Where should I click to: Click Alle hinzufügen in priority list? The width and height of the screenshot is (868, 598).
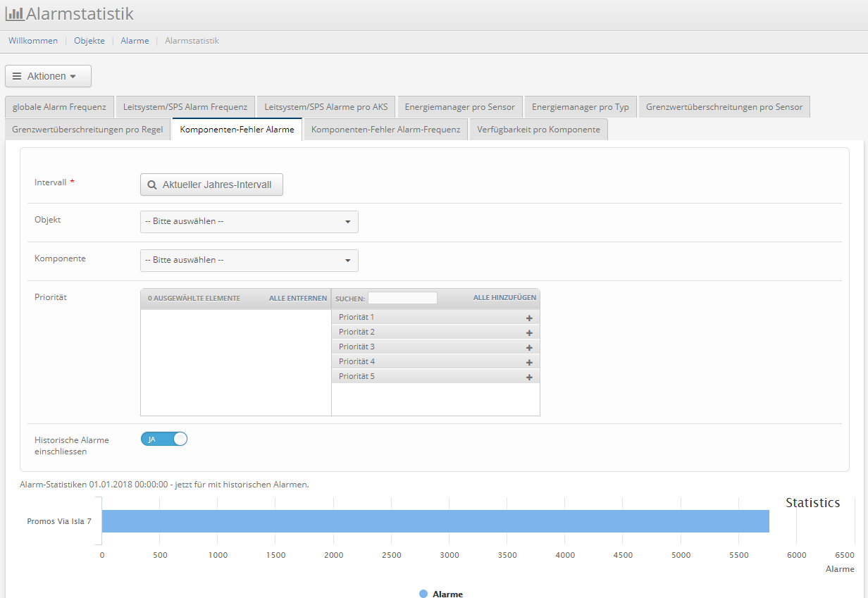(x=504, y=298)
